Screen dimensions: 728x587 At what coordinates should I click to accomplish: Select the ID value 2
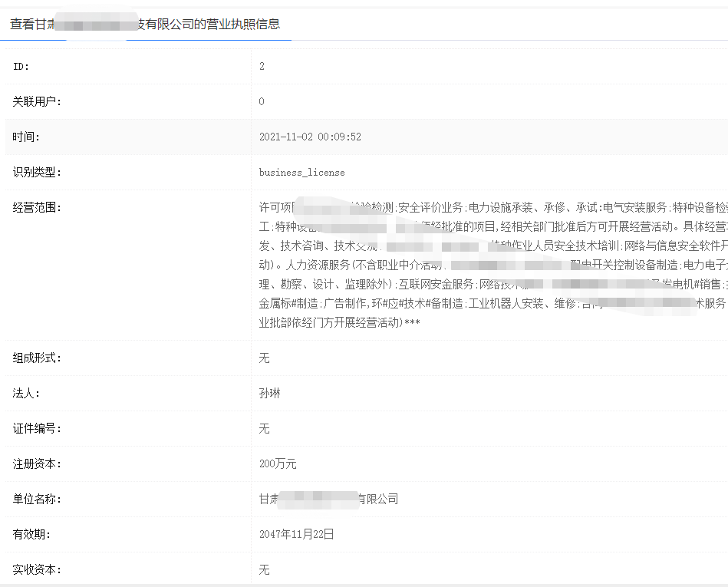262,67
